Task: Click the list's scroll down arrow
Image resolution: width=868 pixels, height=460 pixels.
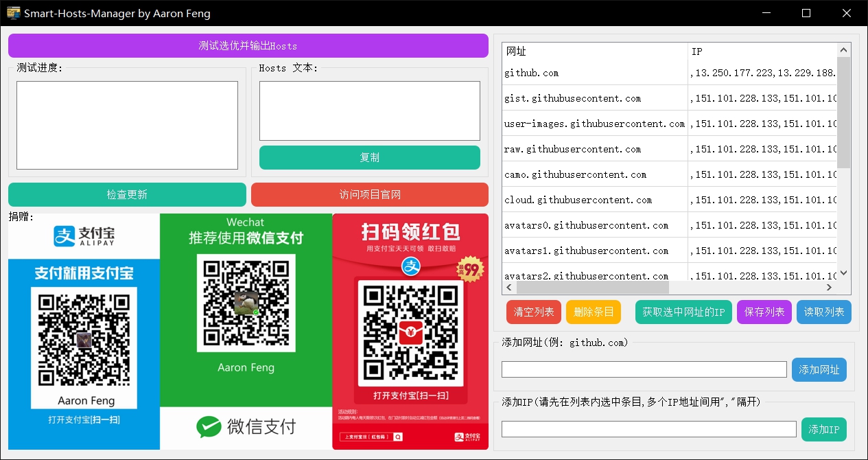Action: (844, 273)
